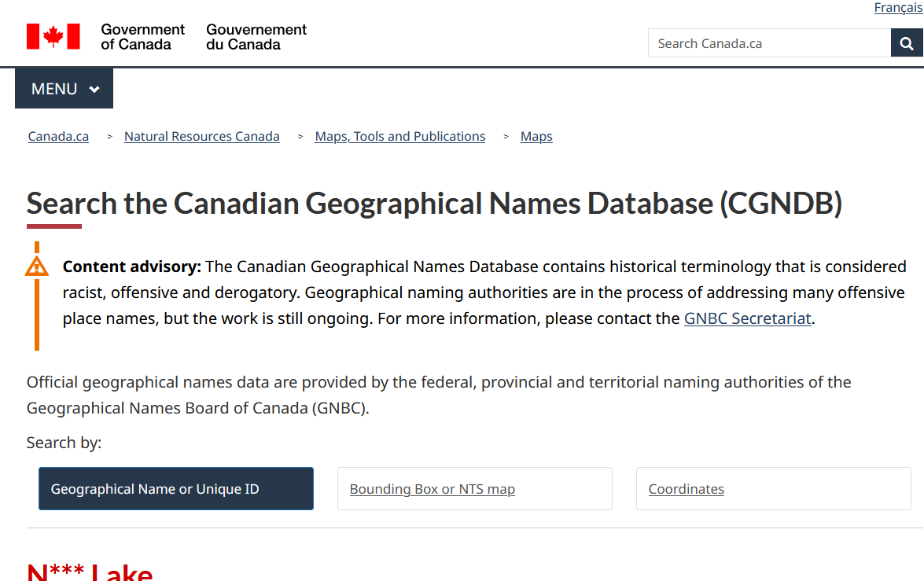
Task: Go to Maps, Tools and Publications
Action: [400, 136]
